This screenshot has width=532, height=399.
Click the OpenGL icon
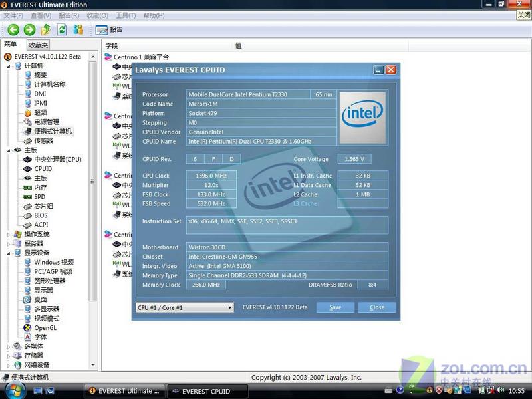coord(28,328)
